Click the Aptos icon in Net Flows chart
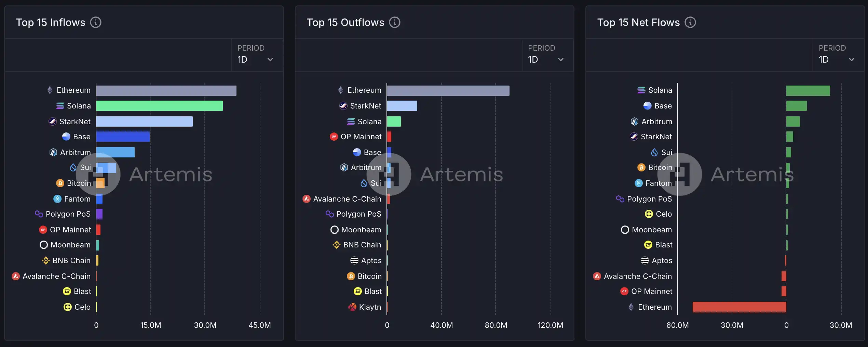The image size is (868, 347). point(645,261)
